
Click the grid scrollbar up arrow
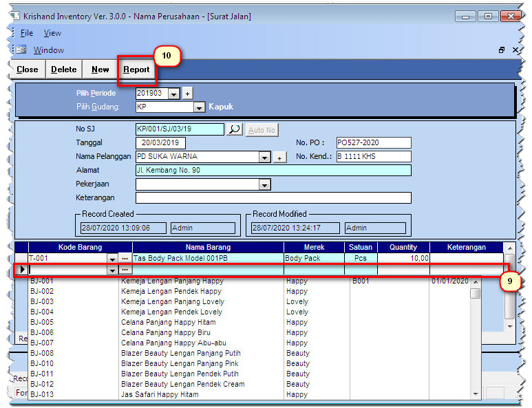tap(509, 248)
